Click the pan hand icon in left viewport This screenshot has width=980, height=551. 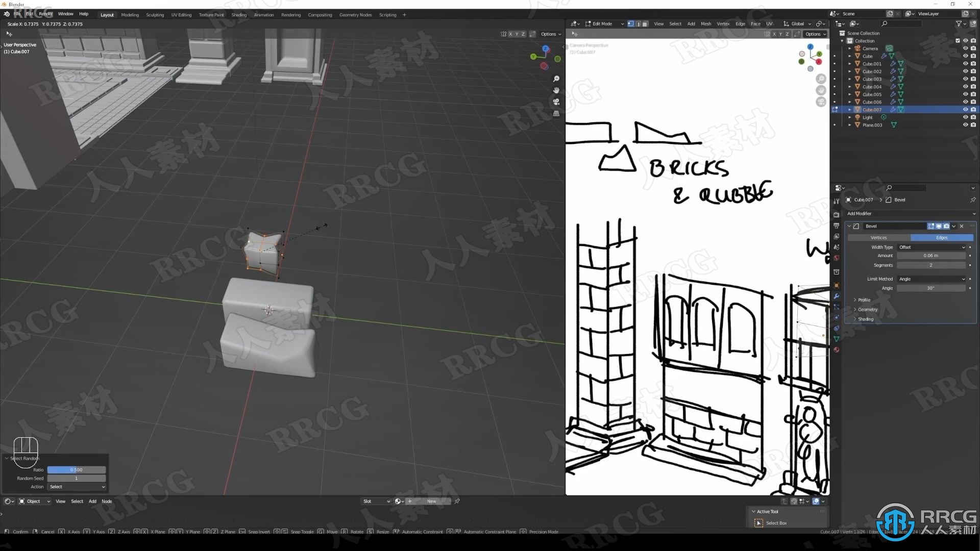click(556, 90)
